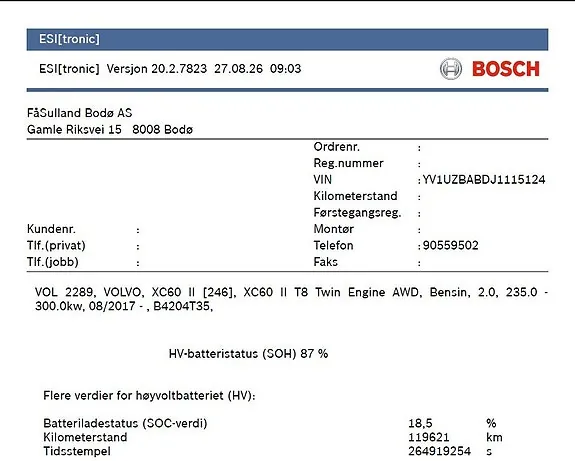Click the Bosch armature logo icon
The image size is (575, 461).
[x=451, y=69]
